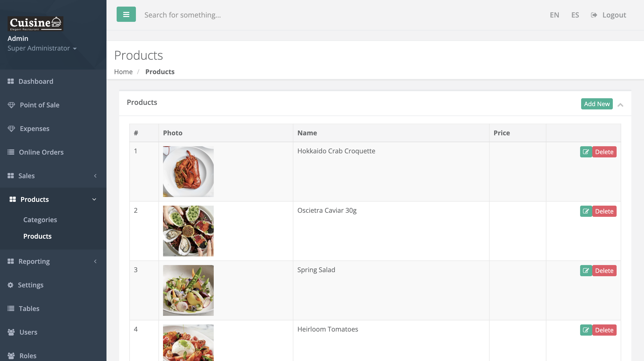
Task: Click the edit icon for Oscietra Caviar 30g
Action: pos(586,211)
